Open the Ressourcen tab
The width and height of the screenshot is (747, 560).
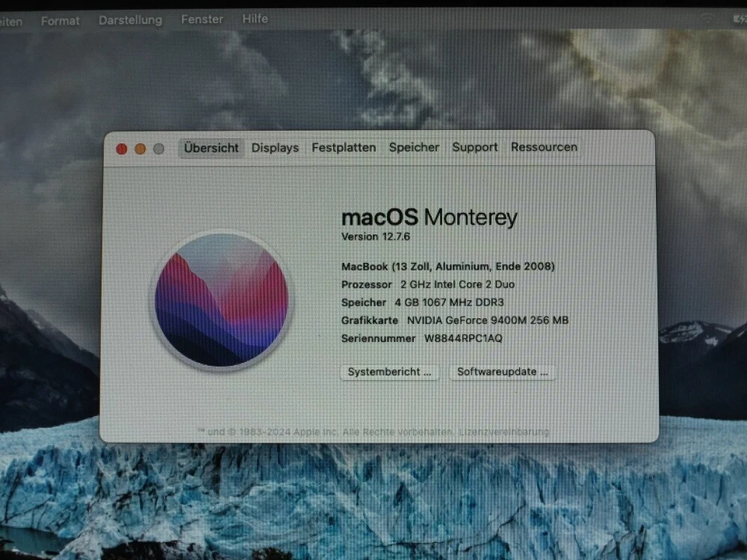click(x=544, y=148)
